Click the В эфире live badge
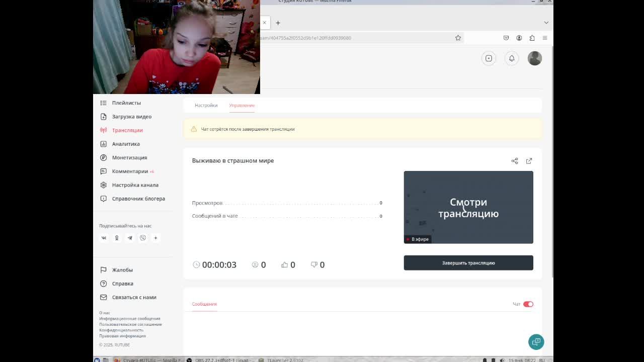 click(418, 239)
